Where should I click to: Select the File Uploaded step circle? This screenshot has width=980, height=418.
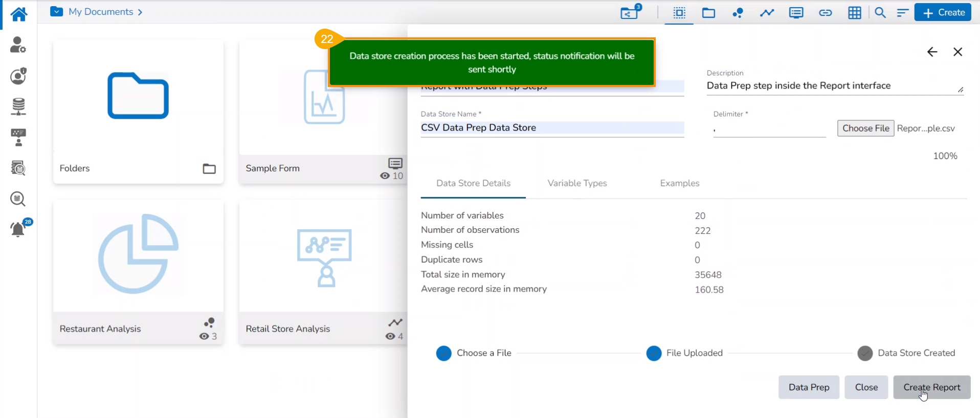pyautogui.click(x=654, y=353)
